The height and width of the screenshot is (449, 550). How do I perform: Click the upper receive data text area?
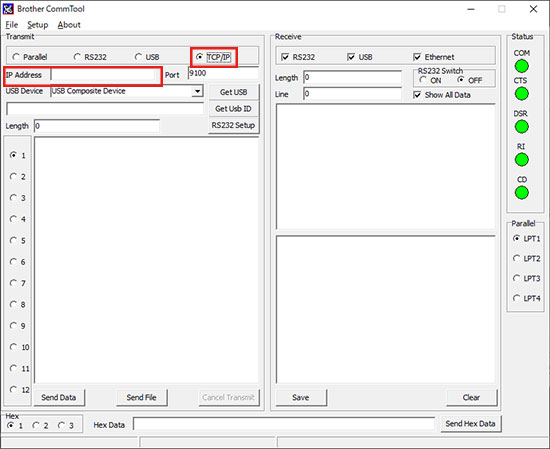(386, 167)
